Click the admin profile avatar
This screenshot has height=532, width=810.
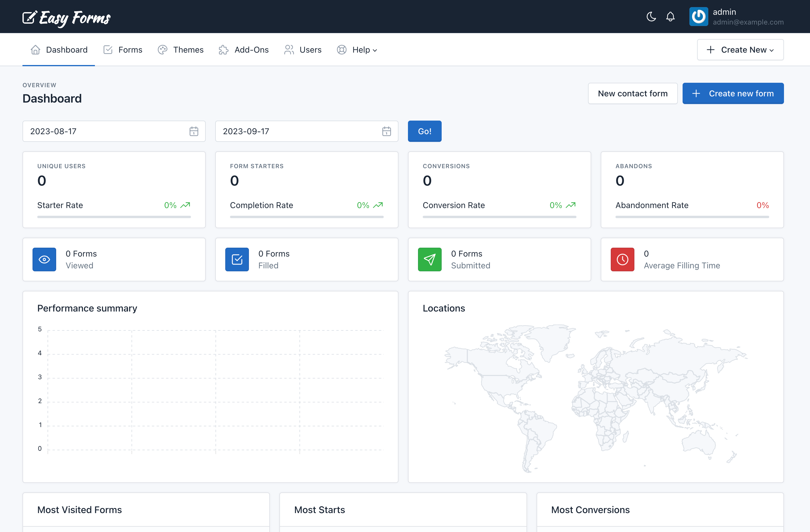pyautogui.click(x=698, y=16)
